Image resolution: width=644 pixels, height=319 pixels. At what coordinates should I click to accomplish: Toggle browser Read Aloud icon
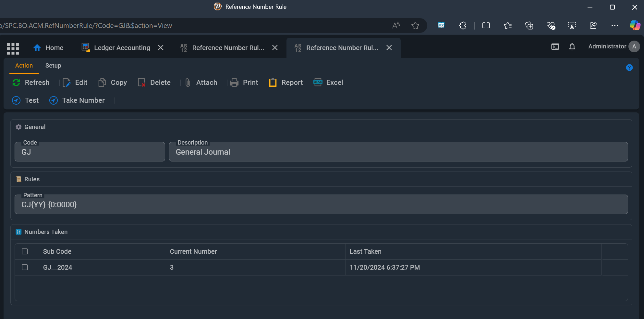point(396,25)
